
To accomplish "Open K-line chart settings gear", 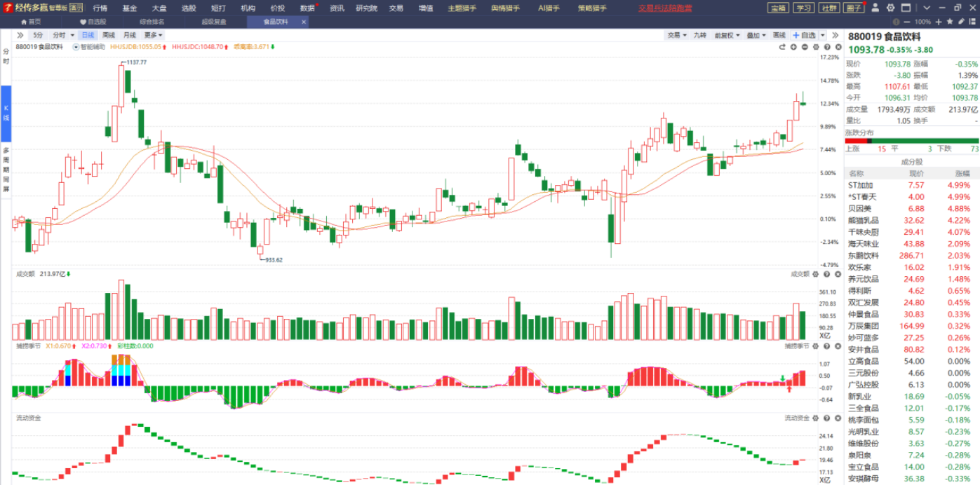I will 816,47.
